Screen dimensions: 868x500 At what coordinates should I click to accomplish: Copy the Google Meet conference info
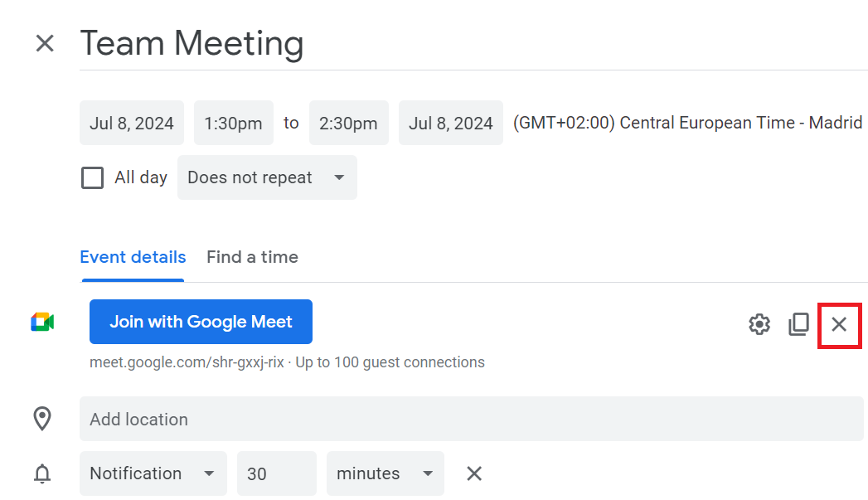(798, 324)
